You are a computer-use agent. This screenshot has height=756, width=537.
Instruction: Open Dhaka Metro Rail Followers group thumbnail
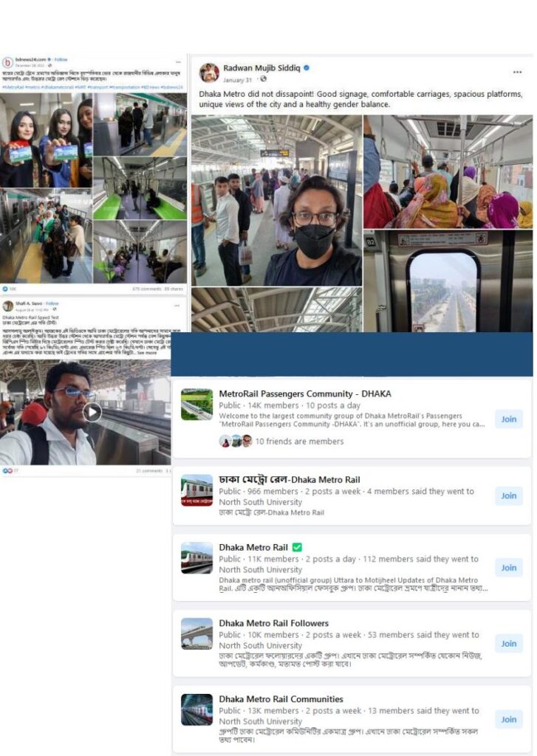click(x=197, y=633)
